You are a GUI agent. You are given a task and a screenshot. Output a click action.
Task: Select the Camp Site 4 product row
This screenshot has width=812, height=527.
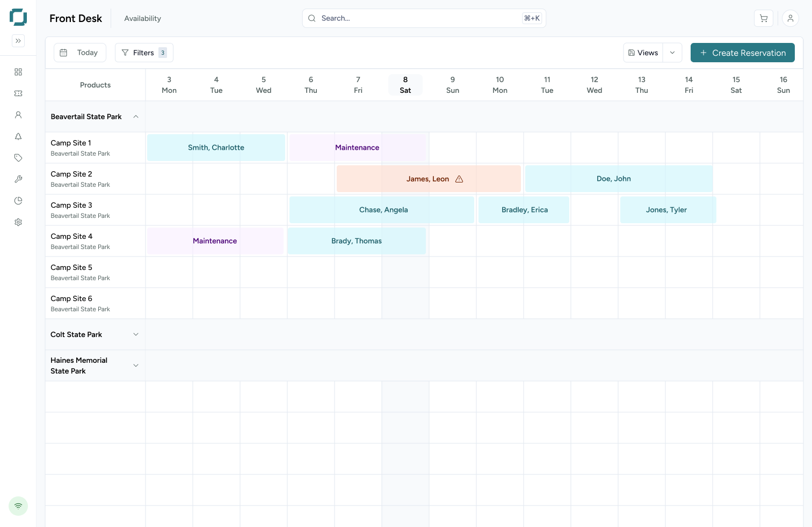tap(95, 241)
